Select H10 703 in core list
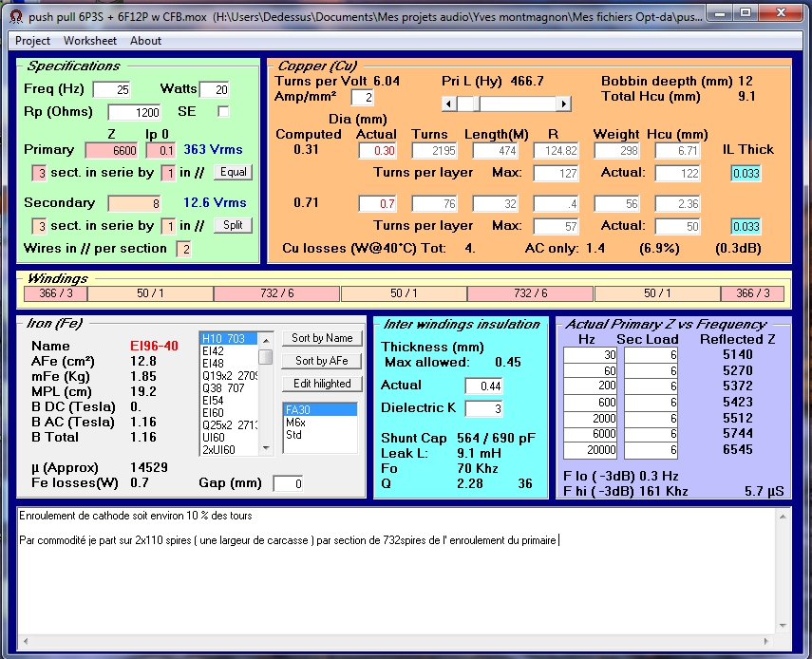812x659 pixels. click(228, 339)
